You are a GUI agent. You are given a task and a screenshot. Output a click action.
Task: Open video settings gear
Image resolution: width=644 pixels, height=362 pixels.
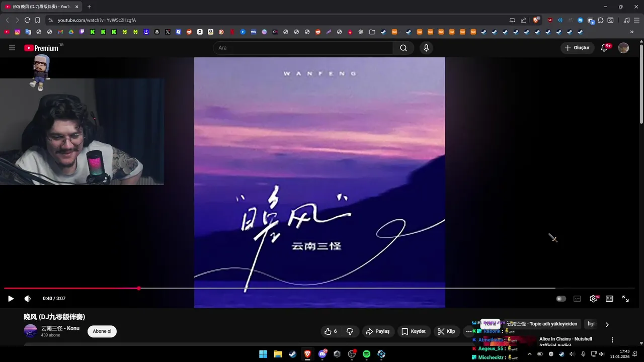point(593,299)
